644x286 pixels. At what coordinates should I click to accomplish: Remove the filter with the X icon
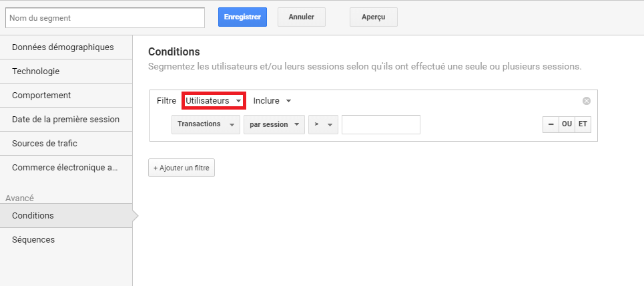coord(587,101)
